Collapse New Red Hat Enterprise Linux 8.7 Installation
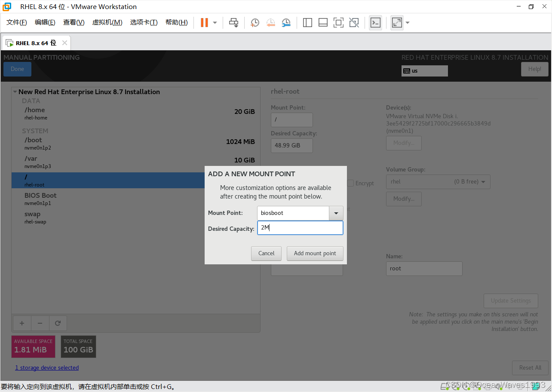 (15, 92)
